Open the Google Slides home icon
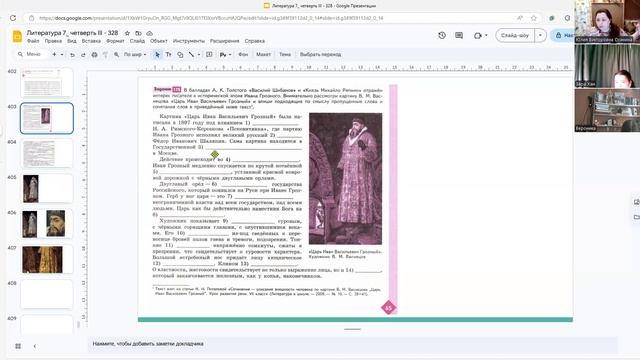Image resolution: width=640 pixels, height=360 pixels. point(17,36)
